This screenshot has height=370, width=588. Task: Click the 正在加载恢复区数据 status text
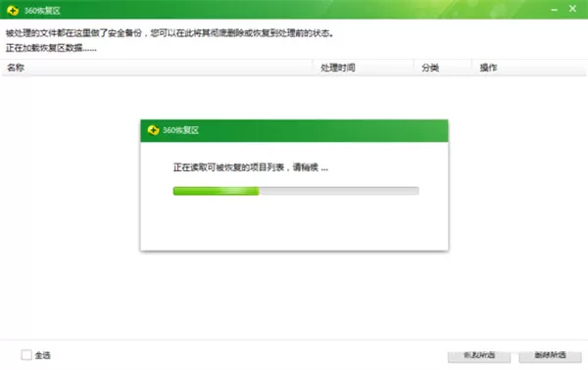coord(51,48)
